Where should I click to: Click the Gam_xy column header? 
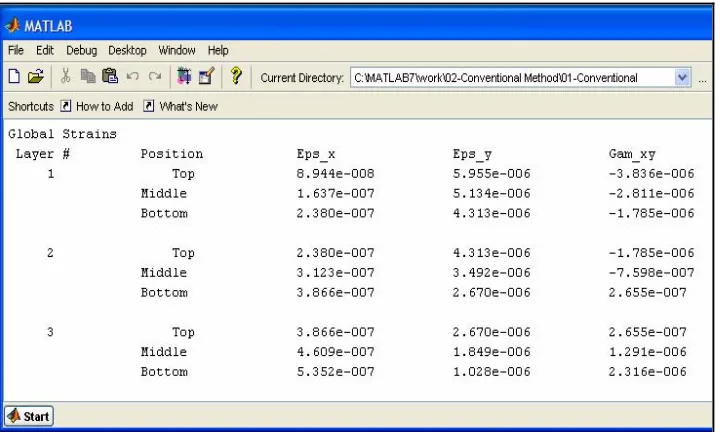[x=632, y=155]
